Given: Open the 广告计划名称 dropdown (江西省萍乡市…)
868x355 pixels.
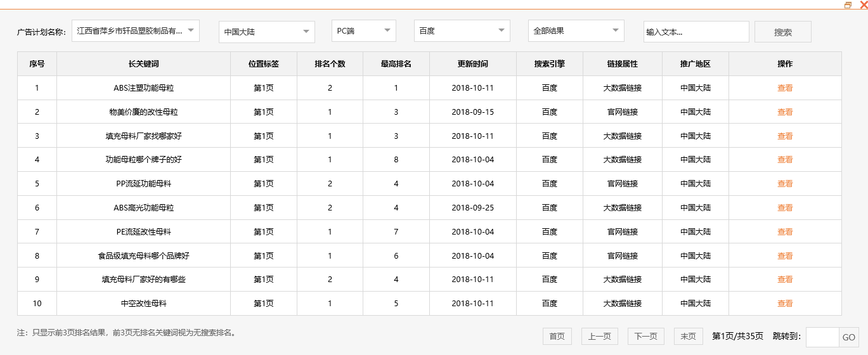Looking at the screenshot, I should 136,30.
